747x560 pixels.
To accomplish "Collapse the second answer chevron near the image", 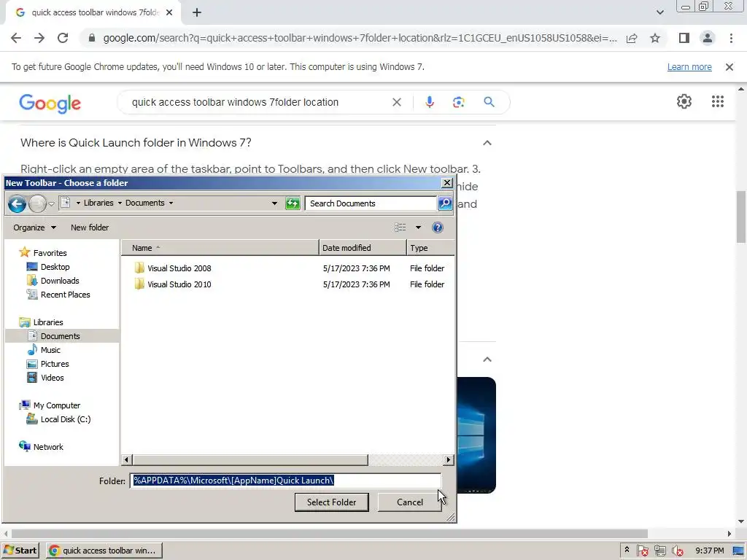I will (x=487, y=359).
